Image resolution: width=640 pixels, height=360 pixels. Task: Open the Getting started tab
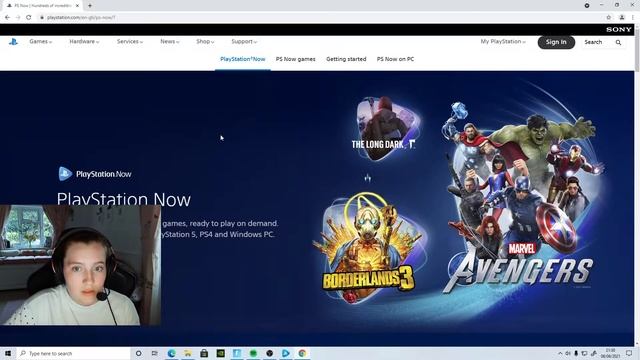click(346, 59)
